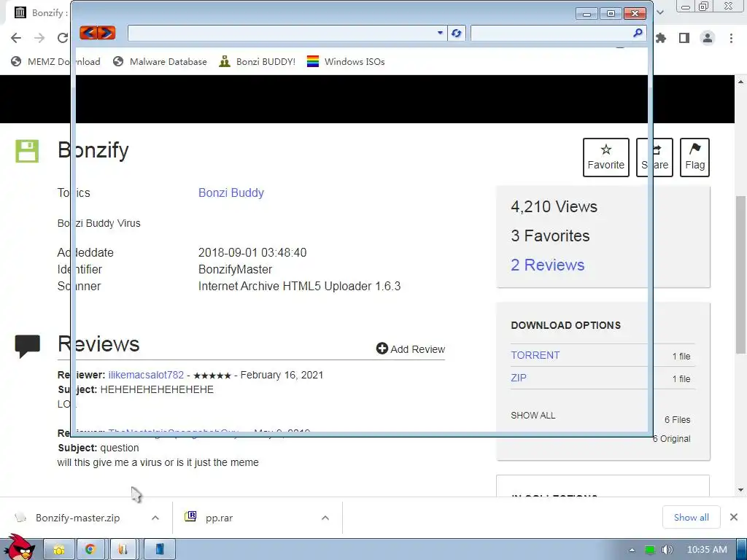The image size is (747, 560).
Task: Click the Angry Birds start button
Action: point(20,547)
